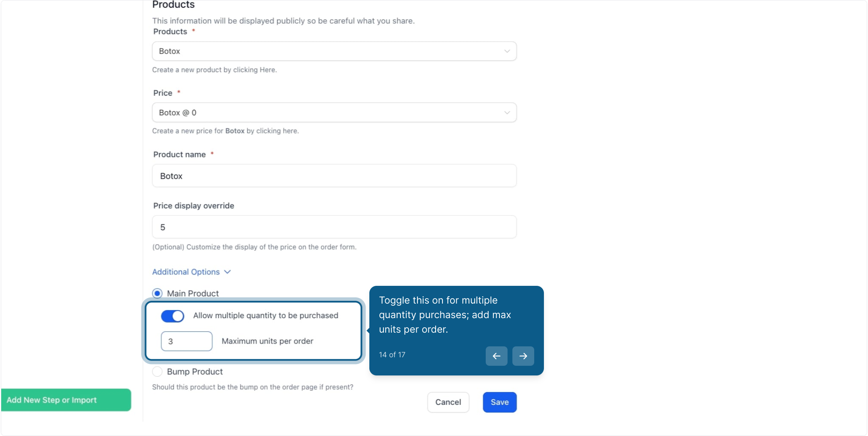Collapse the Additional Options chevron
868x436 pixels.
(228, 272)
